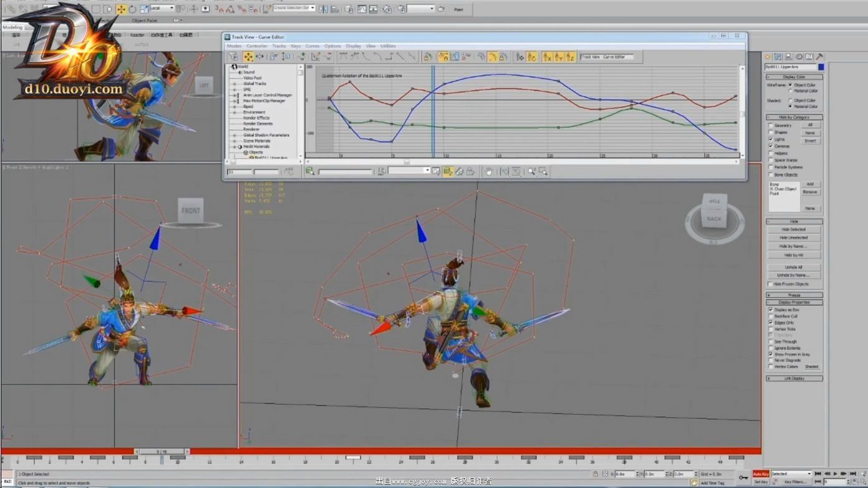Screen dimensions: 868x488
Task: Open the Keys menu in Curve Editor
Action: [x=296, y=46]
